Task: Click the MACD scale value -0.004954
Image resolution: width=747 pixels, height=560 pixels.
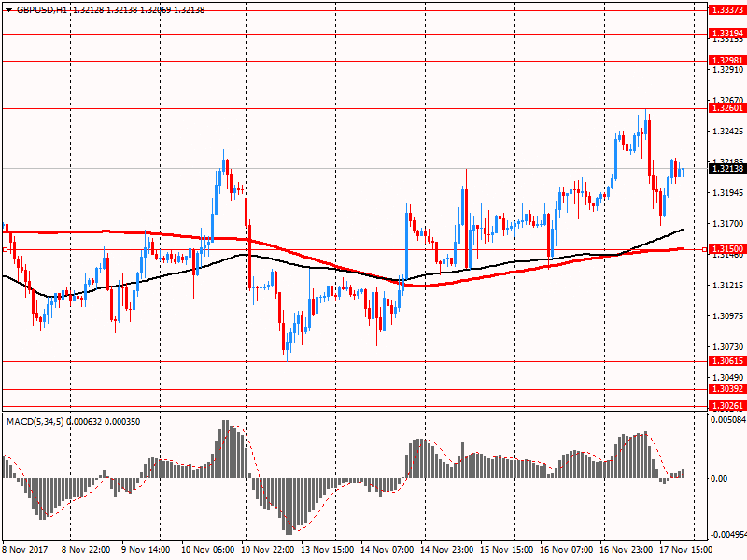Action: click(728, 534)
